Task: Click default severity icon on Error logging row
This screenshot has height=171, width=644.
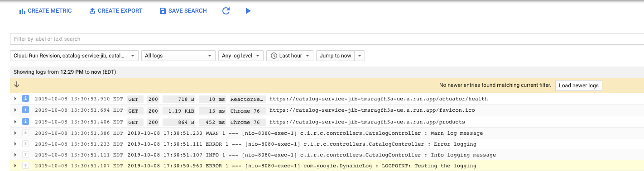Action: (x=26, y=144)
